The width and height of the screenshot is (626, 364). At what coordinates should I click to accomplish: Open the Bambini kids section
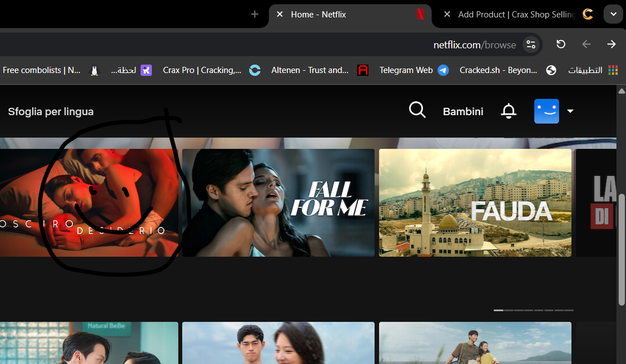[463, 111]
